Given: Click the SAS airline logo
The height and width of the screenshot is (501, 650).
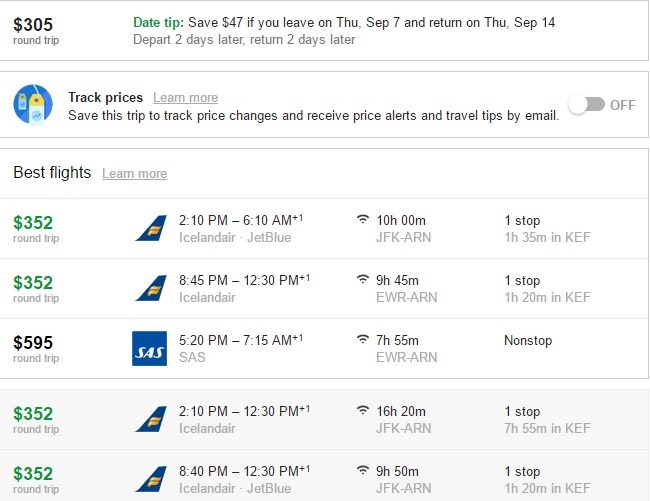Looking at the screenshot, I should click(149, 349).
